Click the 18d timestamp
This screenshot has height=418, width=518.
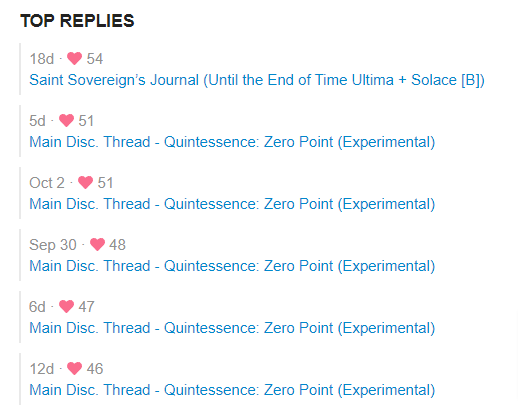[x=42, y=59]
